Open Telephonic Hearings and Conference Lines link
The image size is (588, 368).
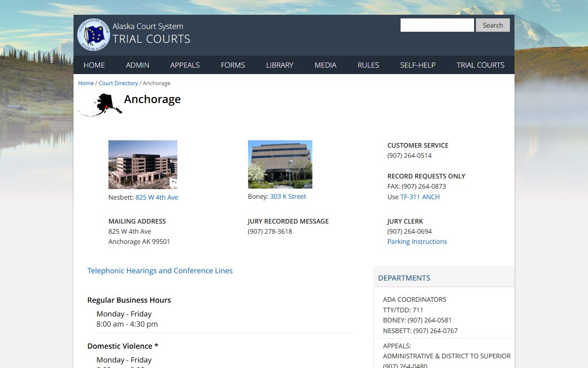pos(160,270)
